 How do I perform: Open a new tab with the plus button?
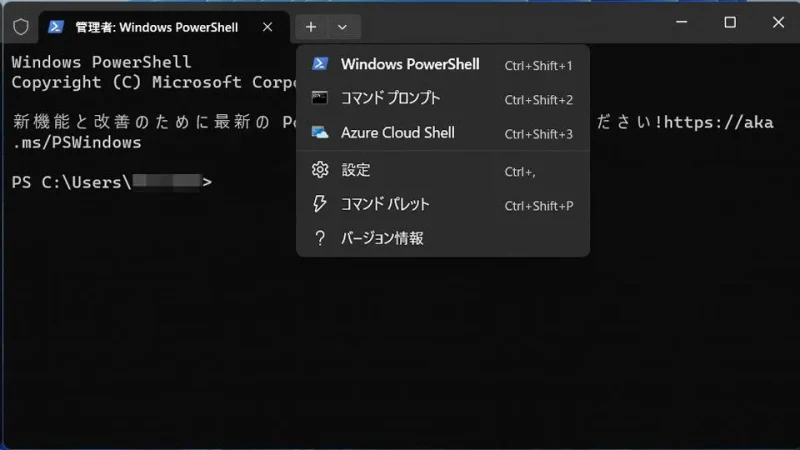point(312,27)
